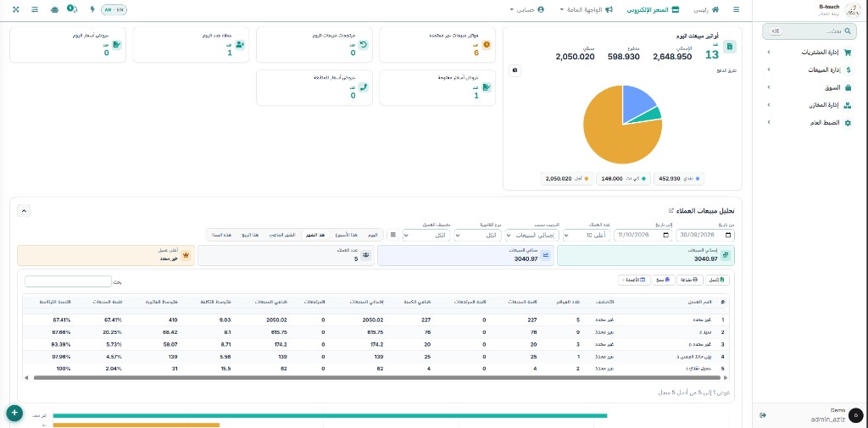Open the robot assistant icon
This screenshot has height=428, width=868.
[54, 9]
